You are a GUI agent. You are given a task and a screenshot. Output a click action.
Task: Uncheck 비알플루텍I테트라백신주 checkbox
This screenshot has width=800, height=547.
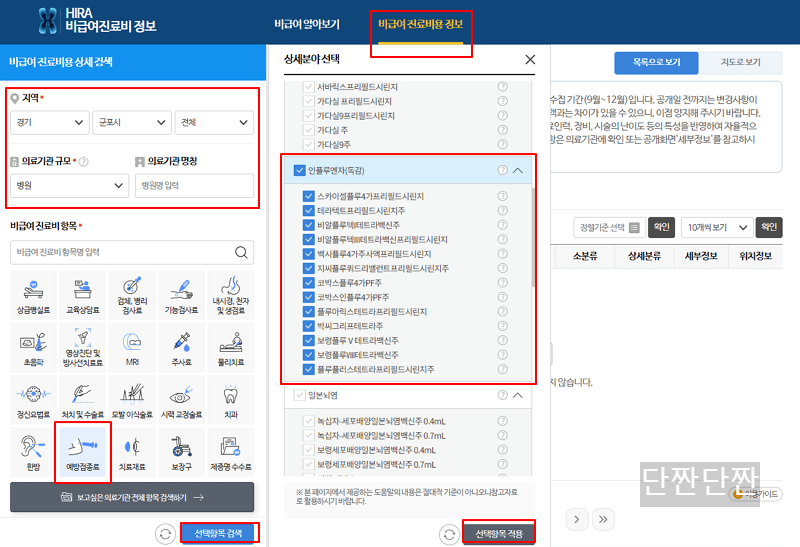point(308,225)
